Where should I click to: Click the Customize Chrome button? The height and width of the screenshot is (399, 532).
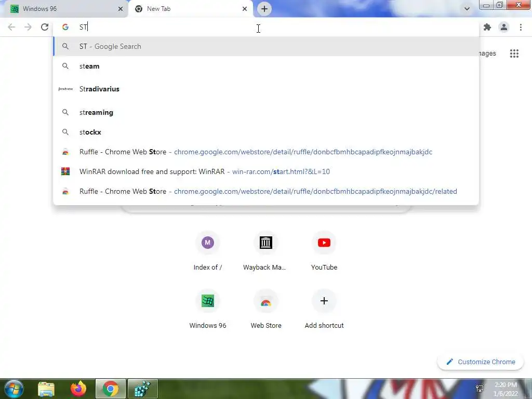(481, 362)
